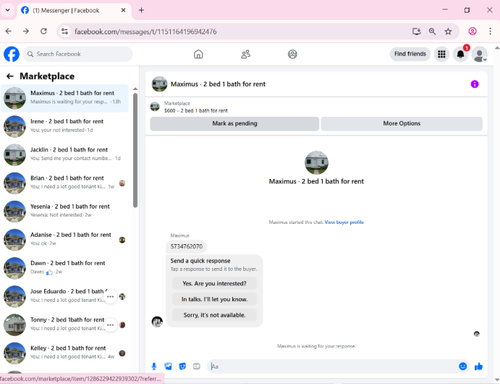Viewport: 500px width, 384px height.
Task: Click the browser address bar URL
Action: pos(145,32)
